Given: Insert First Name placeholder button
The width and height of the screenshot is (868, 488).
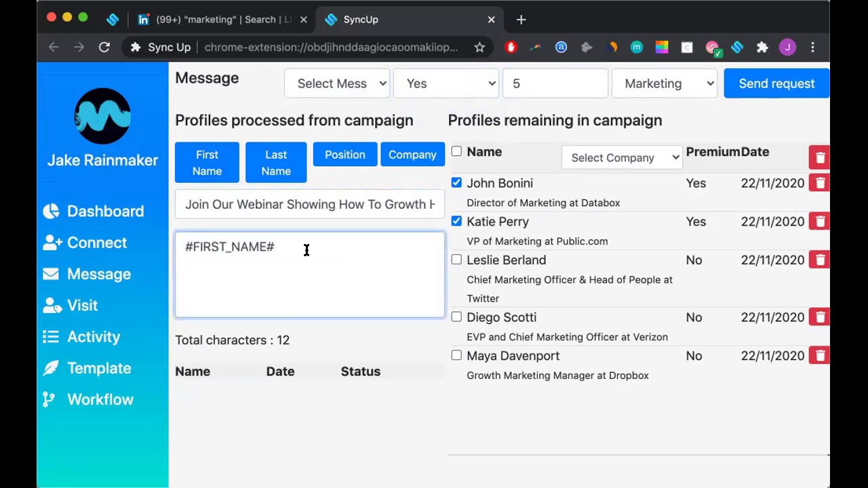Looking at the screenshot, I should (207, 163).
